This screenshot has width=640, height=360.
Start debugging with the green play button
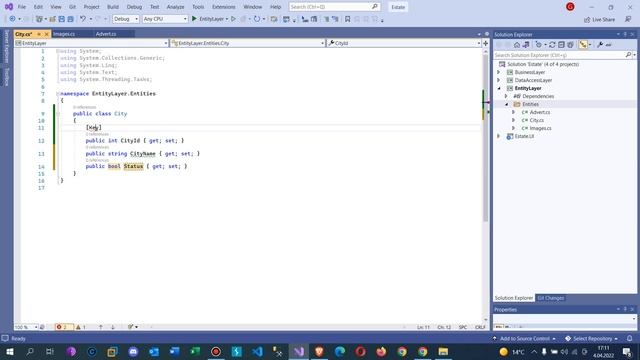[194, 19]
